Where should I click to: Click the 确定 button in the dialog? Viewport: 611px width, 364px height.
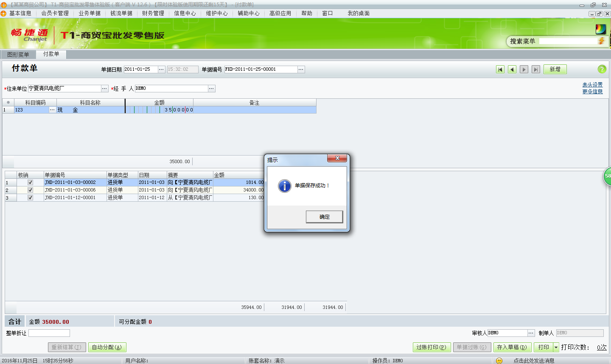[324, 217]
